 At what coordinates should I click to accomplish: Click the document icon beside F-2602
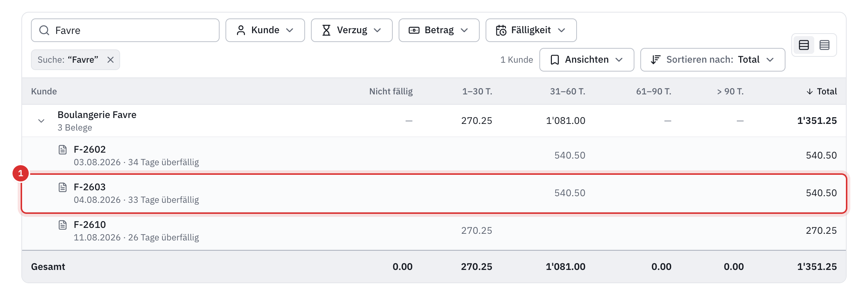pyautogui.click(x=63, y=149)
